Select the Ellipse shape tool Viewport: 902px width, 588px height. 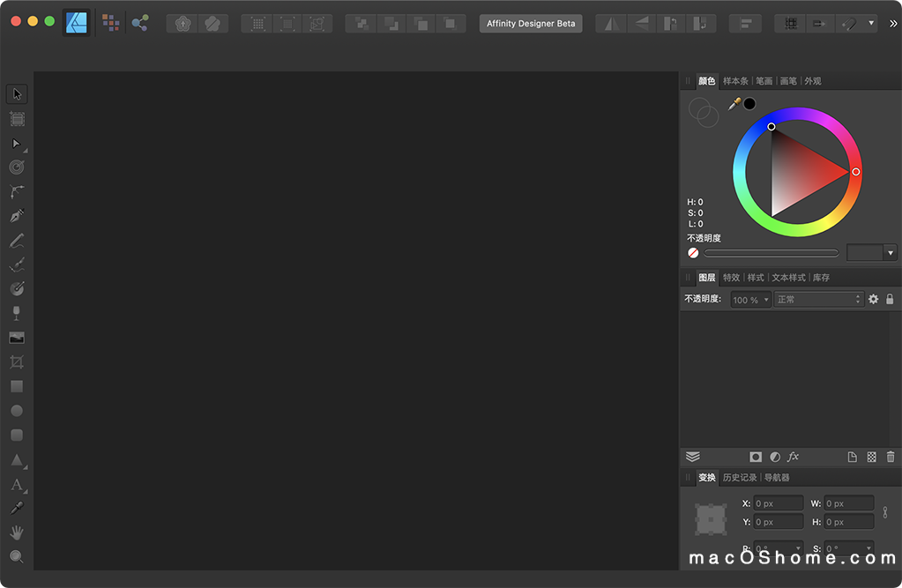tap(16, 411)
